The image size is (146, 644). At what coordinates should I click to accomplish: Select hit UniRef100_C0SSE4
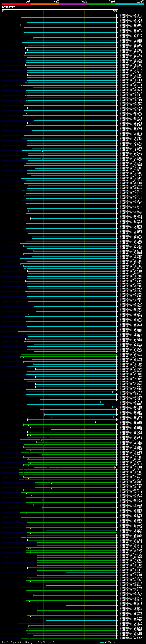click(x=131, y=80)
